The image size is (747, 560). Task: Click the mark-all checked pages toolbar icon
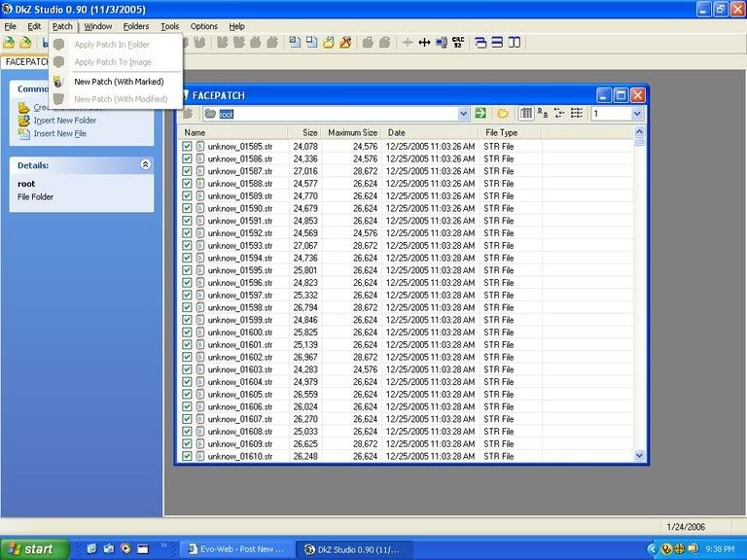(295, 43)
